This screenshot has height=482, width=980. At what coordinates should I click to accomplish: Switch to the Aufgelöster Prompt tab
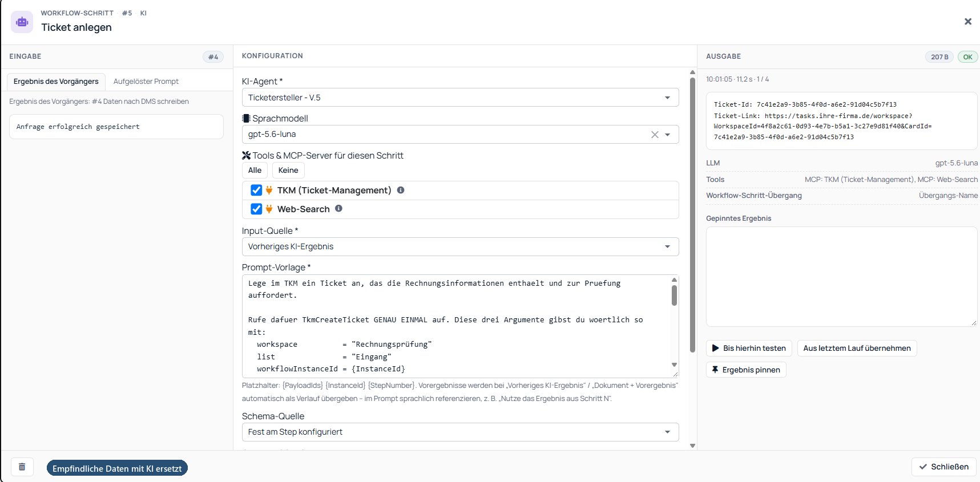(x=146, y=82)
